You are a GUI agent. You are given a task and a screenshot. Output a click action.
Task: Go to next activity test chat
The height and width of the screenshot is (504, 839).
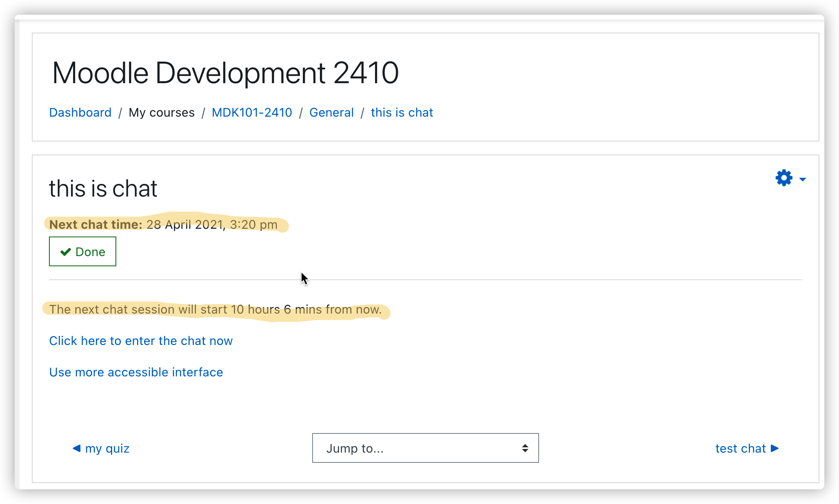pos(747,448)
